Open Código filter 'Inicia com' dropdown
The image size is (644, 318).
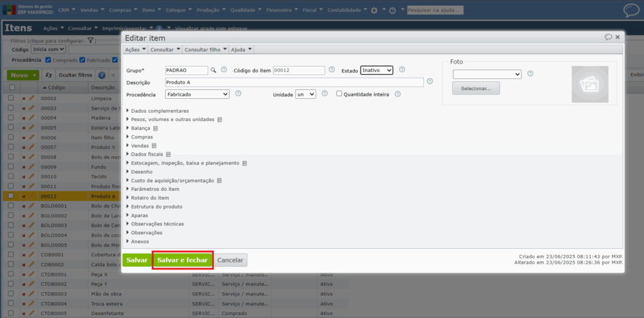tap(48, 49)
